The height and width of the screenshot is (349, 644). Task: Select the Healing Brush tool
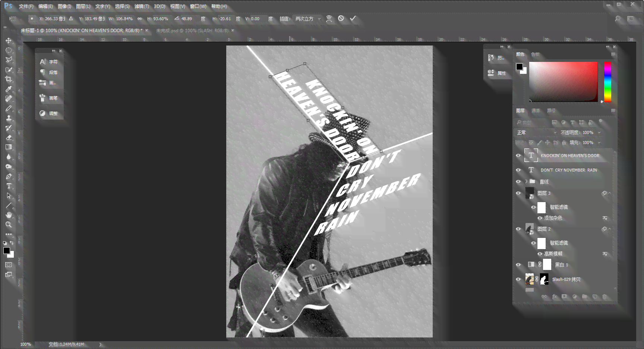click(x=9, y=98)
